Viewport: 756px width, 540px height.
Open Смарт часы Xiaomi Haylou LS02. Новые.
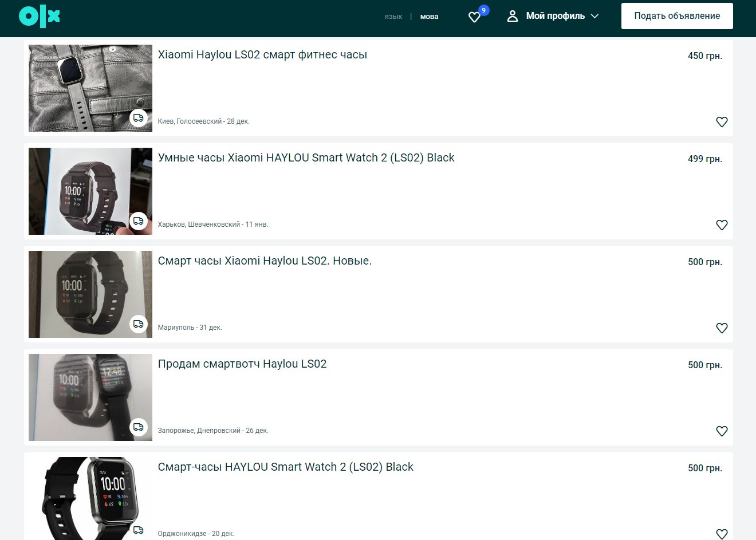coord(265,261)
